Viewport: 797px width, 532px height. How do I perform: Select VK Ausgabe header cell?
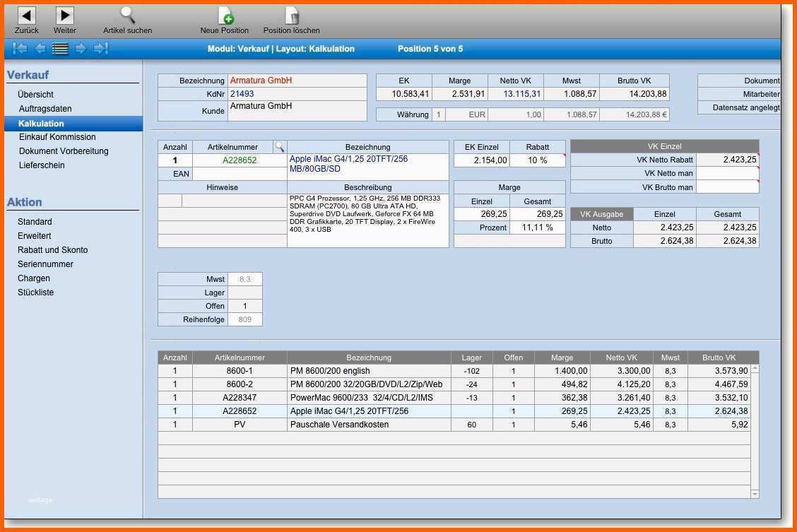click(x=602, y=214)
